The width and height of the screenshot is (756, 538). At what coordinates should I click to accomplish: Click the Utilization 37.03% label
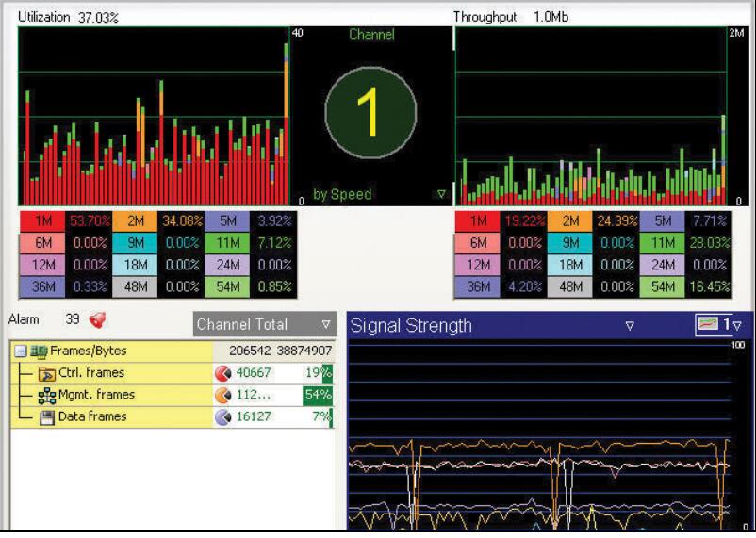pos(68,17)
